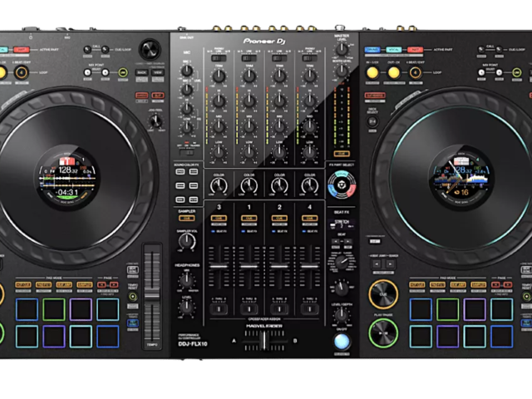Viewport: 532px width, 399px height.
Task: Tap the right deck 4 BEAT/EXIT loop button
Action: click(415, 72)
